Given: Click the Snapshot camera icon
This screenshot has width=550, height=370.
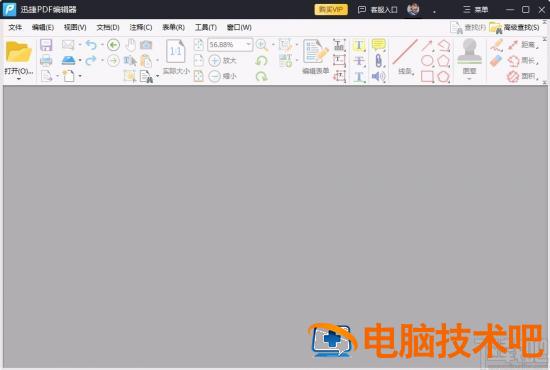Looking at the screenshot, I should tap(146, 45).
